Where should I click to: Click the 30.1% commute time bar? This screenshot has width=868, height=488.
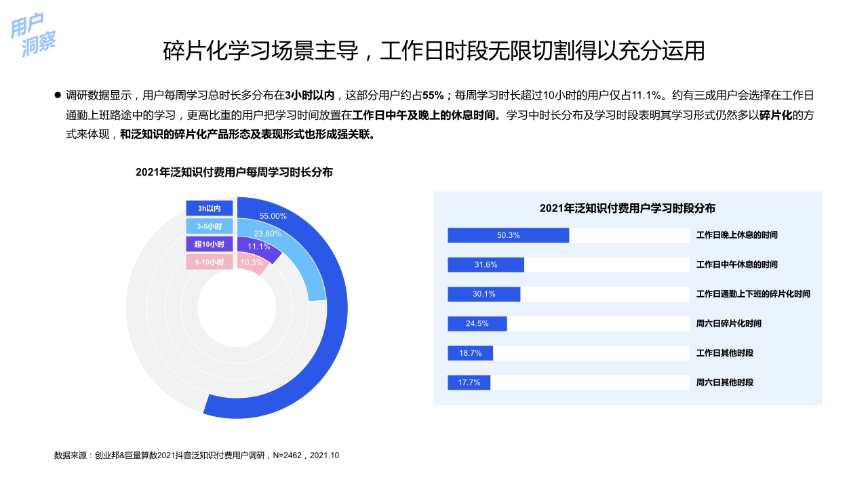[484, 294]
